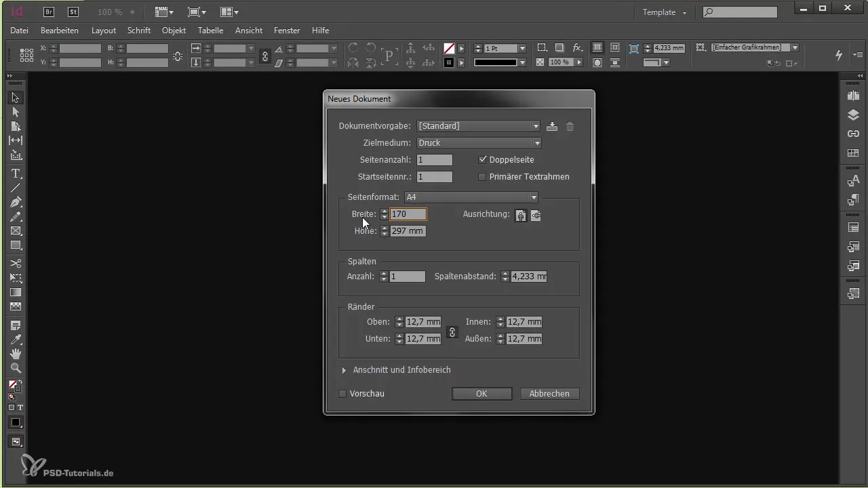Screen dimensions: 868x488
Task: Open the Links panel icon
Action: coord(853,134)
